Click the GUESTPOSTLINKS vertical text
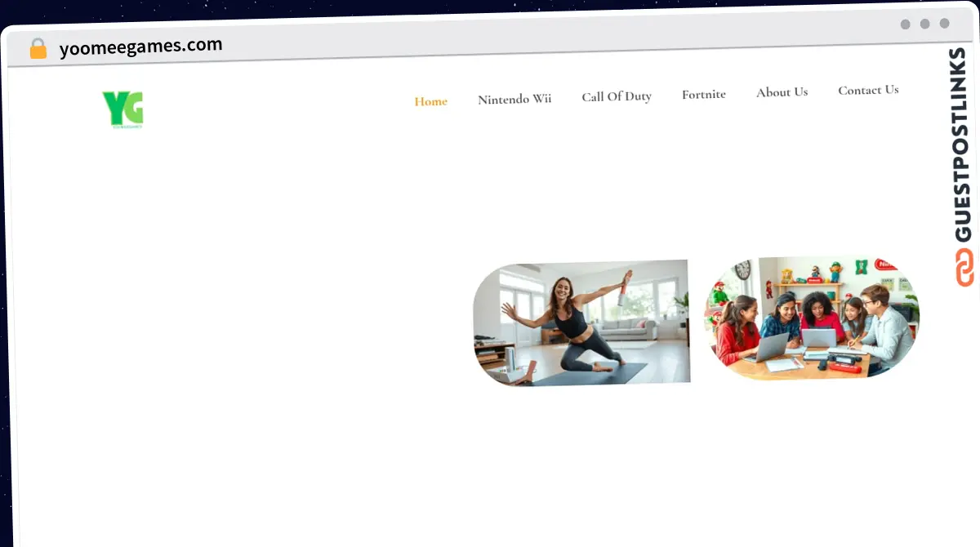 pyautogui.click(x=963, y=145)
